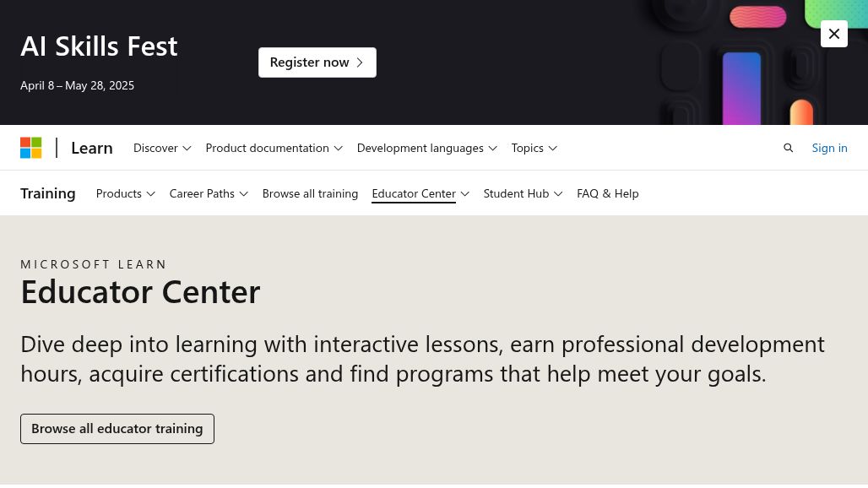Click Browse all educator training button
This screenshot has width=868, height=488.
click(117, 429)
